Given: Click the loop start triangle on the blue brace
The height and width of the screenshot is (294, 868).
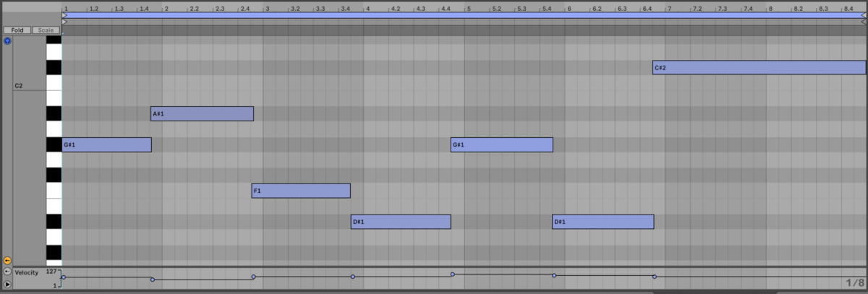Looking at the screenshot, I should click(x=65, y=14).
